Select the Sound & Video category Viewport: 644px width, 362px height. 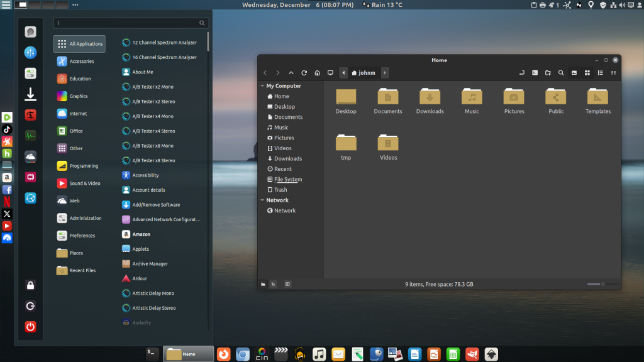click(84, 184)
